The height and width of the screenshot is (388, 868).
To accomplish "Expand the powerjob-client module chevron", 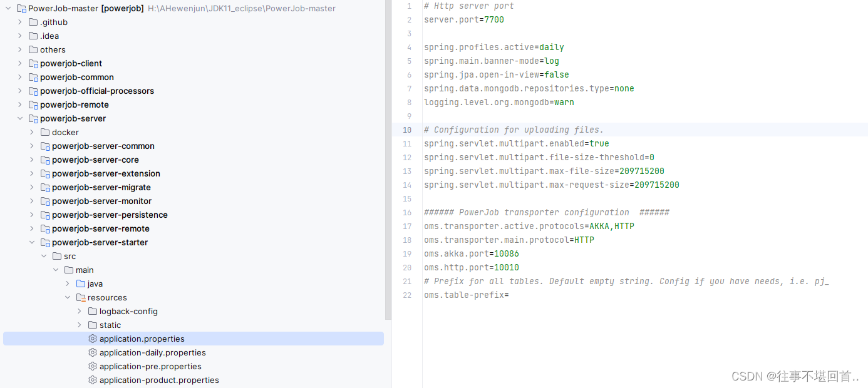I will tap(20, 63).
